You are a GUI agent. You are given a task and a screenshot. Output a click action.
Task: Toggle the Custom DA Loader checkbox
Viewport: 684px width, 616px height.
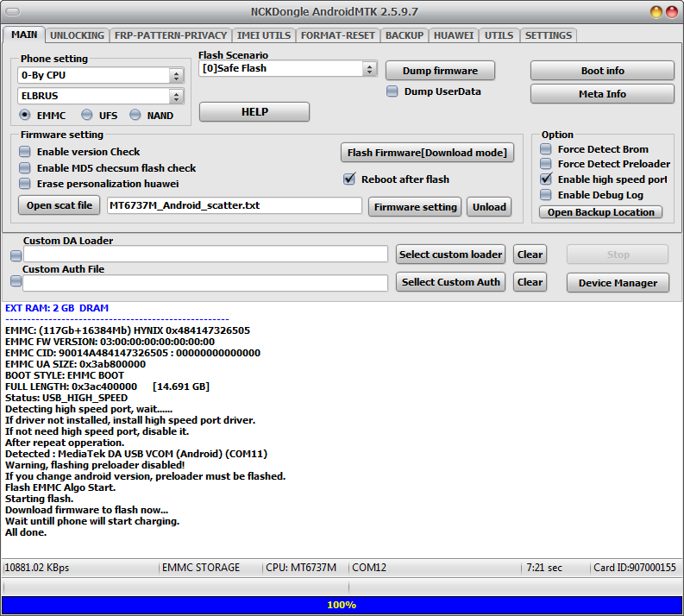(16, 255)
